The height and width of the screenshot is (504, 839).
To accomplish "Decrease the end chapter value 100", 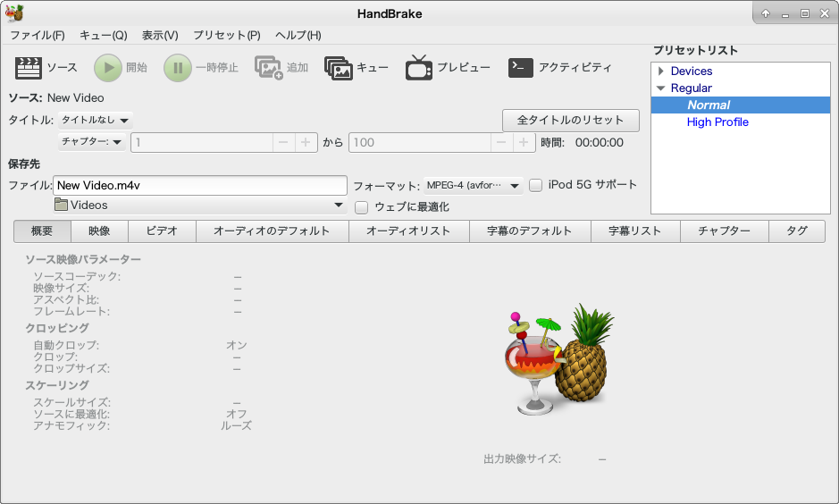I will [x=501, y=143].
